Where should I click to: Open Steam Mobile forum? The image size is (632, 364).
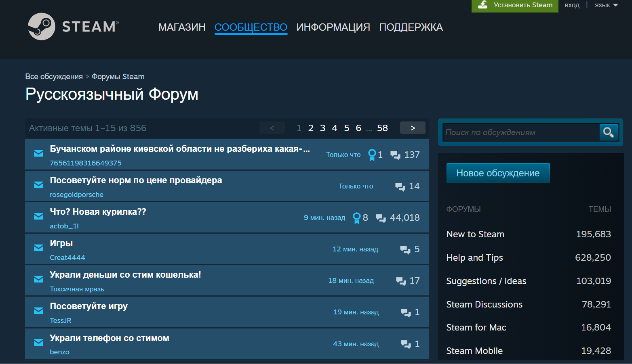[x=474, y=351]
